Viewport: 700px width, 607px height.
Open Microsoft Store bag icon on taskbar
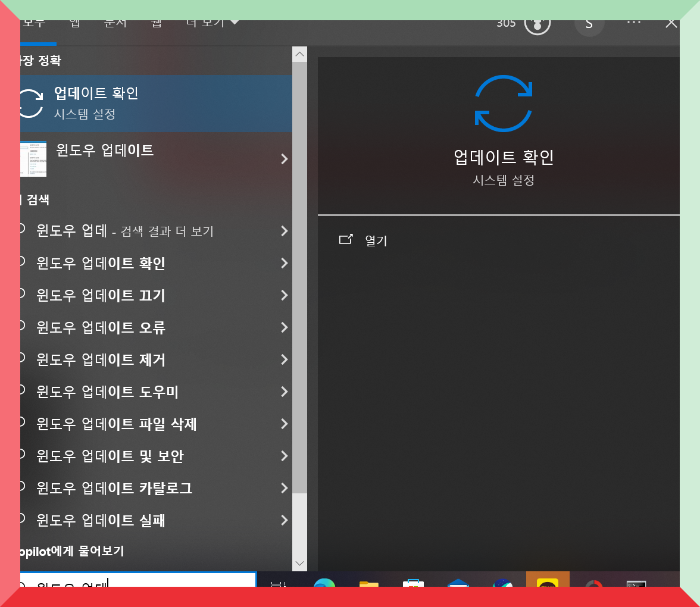pyautogui.click(x=413, y=583)
